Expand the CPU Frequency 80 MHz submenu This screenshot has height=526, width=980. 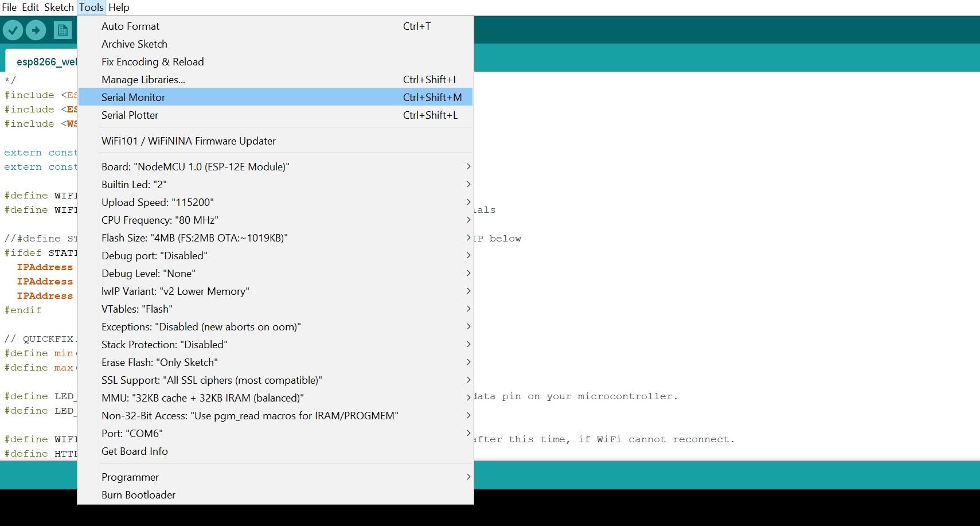275,220
